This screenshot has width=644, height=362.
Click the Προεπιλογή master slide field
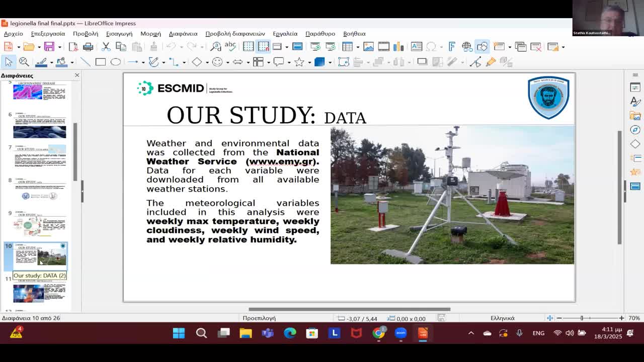tap(259, 318)
